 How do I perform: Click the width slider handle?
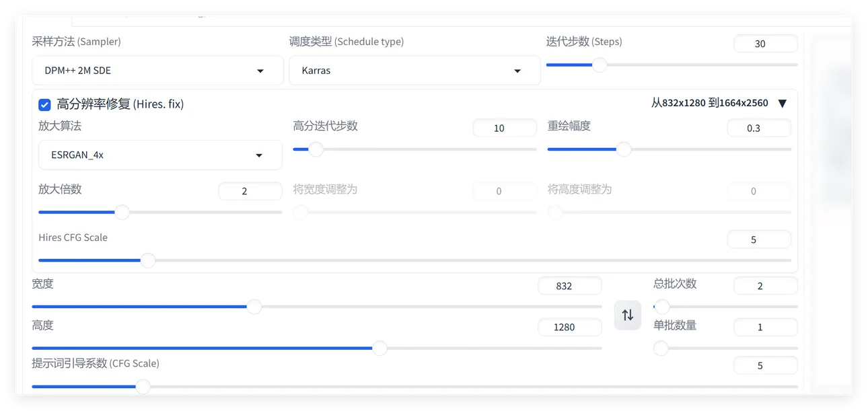(x=254, y=307)
